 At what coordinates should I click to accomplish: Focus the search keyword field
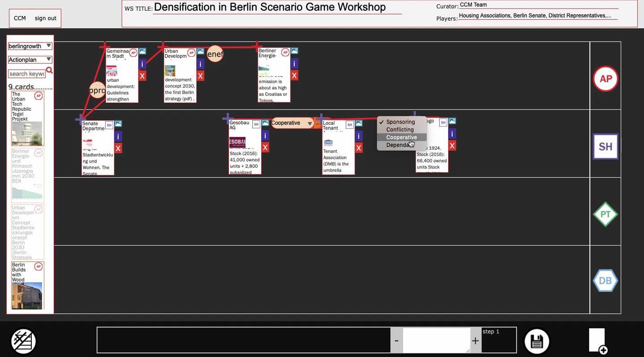tap(27, 74)
